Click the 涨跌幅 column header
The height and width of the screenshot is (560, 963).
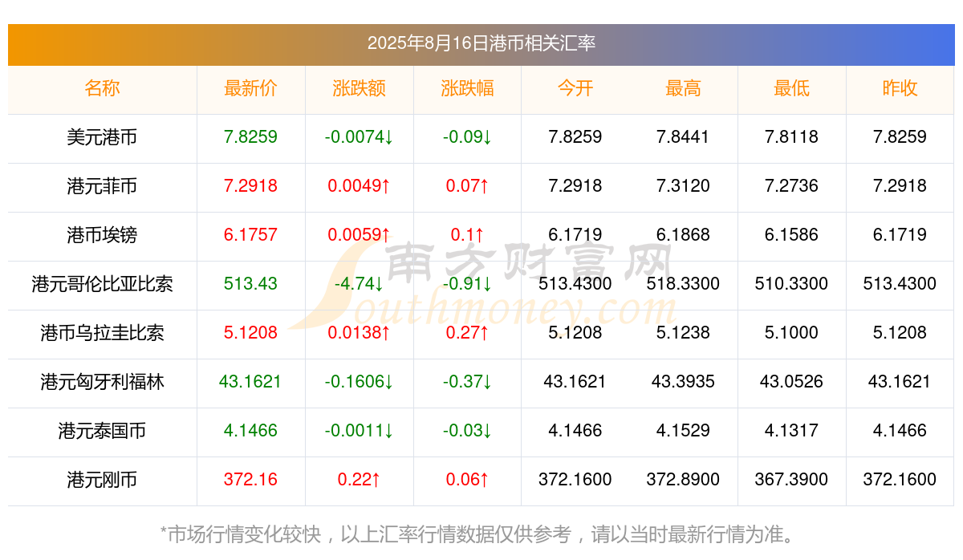(x=468, y=88)
